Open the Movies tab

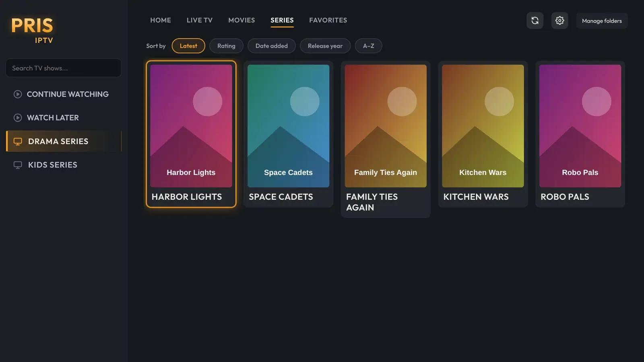pos(242,20)
